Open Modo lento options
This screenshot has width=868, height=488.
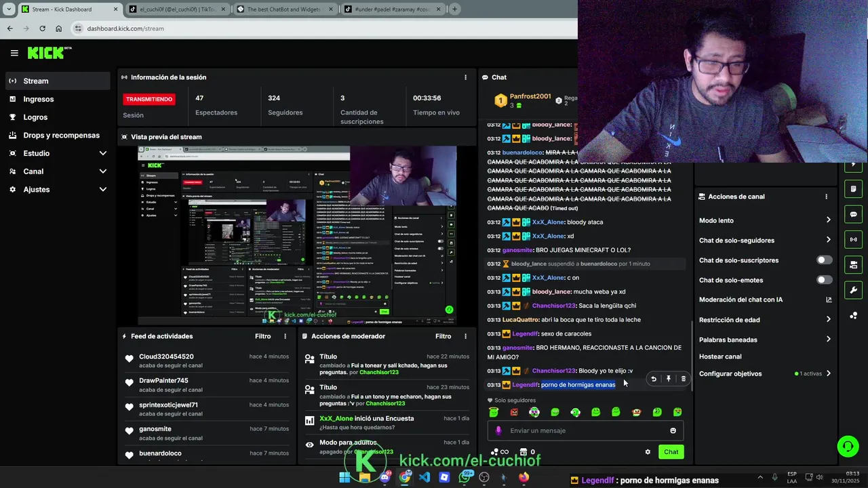(x=765, y=220)
